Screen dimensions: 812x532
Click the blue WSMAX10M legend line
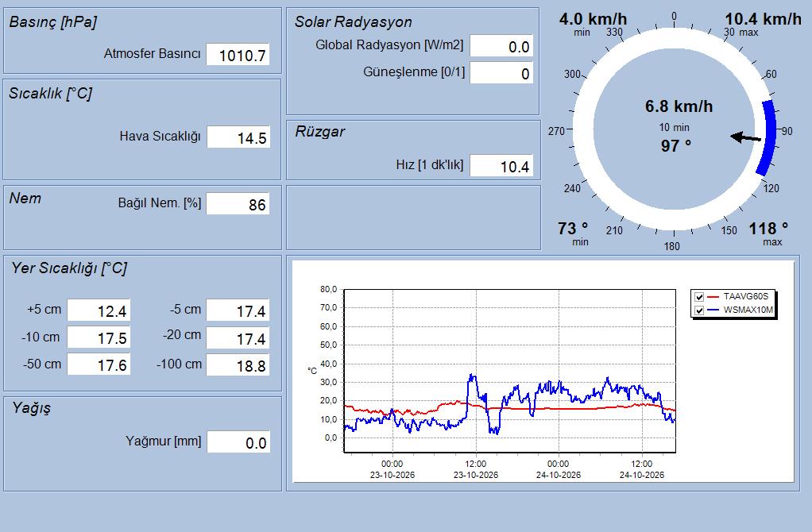point(713,310)
